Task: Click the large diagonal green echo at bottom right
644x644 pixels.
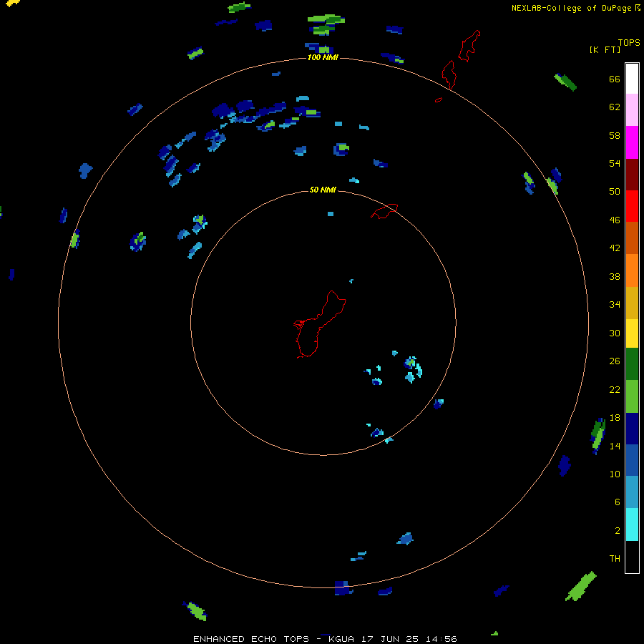Action: (x=581, y=586)
